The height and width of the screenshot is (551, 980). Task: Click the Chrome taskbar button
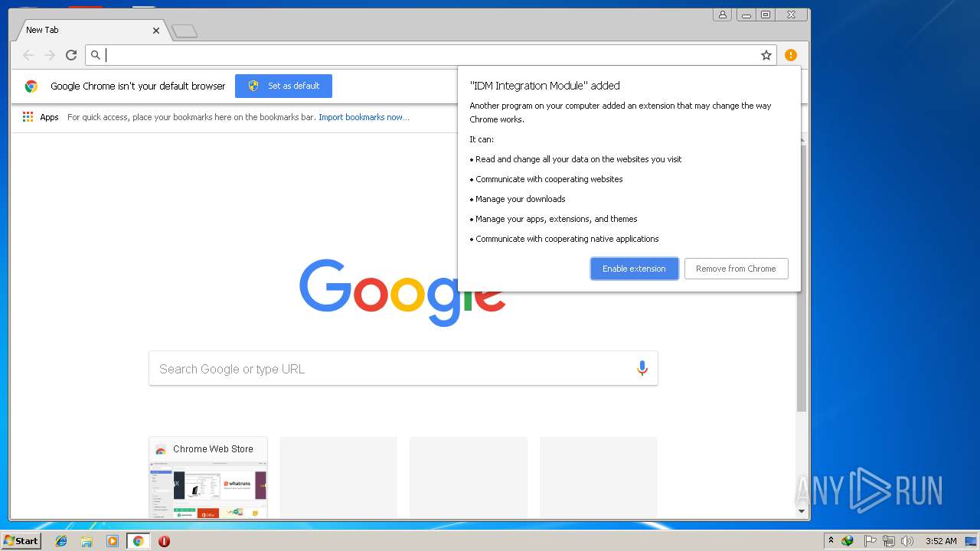[138, 541]
